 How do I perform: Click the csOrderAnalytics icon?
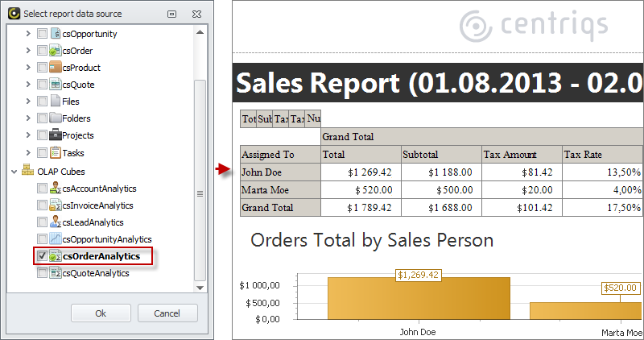55,256
